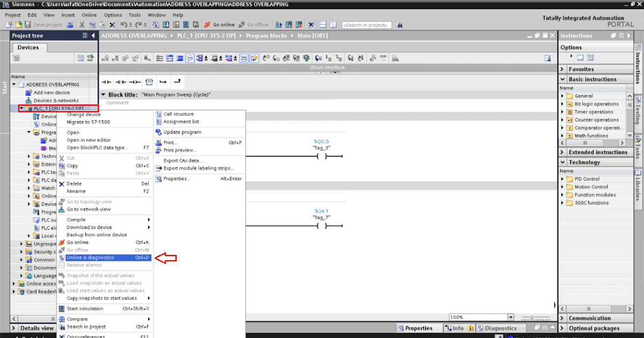Open the Search in project field icon
This screenshot has height=338, width=644.
399,24
